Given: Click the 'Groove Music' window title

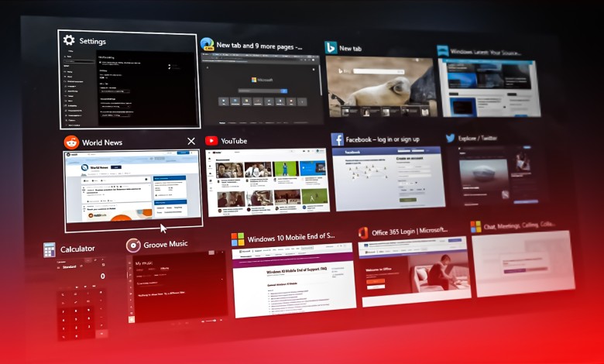Looking at the screenshot, I should (166, 244).
